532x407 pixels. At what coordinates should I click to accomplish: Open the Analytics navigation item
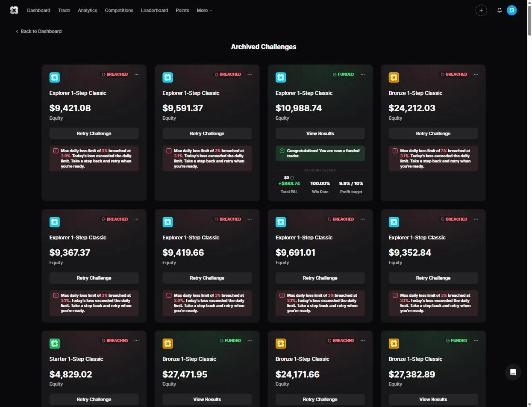pos(88,10)
